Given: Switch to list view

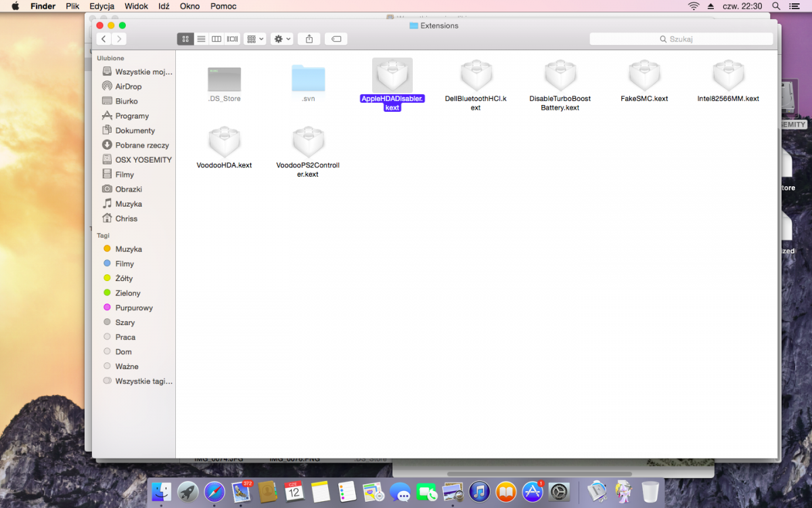Looking at the screenshot, I should (x=201, y=39).
